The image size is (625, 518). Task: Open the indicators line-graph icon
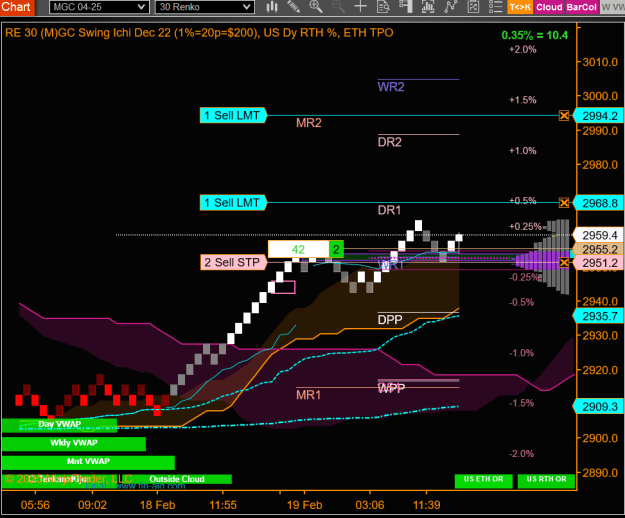(x=450, y=7)
